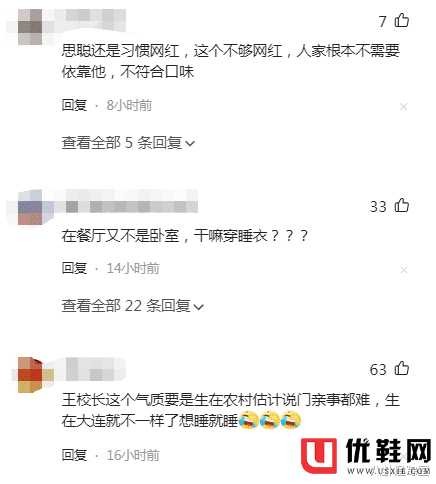Open the second commenter's avatar
The height and width of the screenshot is (484, 436).
coord(31,207)
